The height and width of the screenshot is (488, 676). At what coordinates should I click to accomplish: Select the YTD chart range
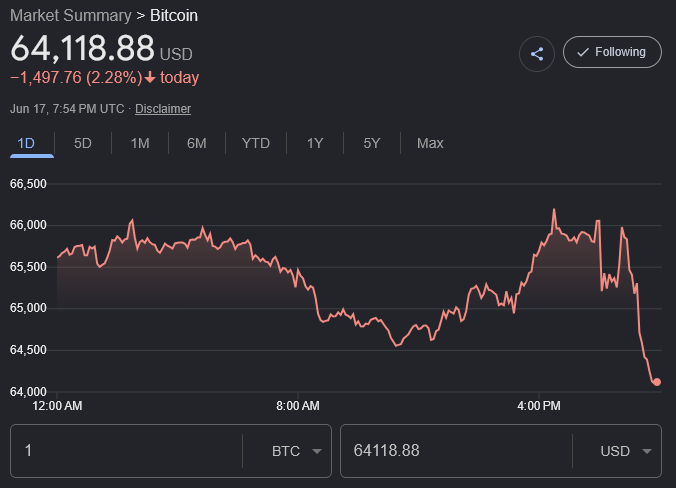coord(256,143)
